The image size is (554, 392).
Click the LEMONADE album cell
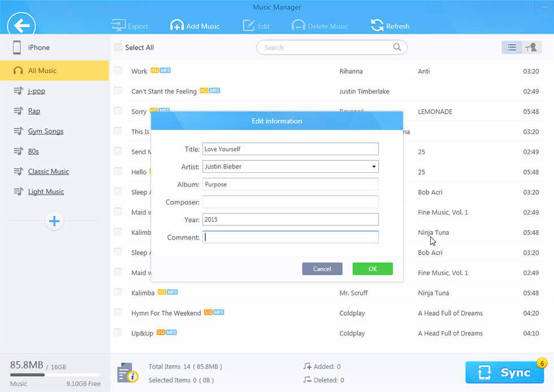[x=435, y=112]
